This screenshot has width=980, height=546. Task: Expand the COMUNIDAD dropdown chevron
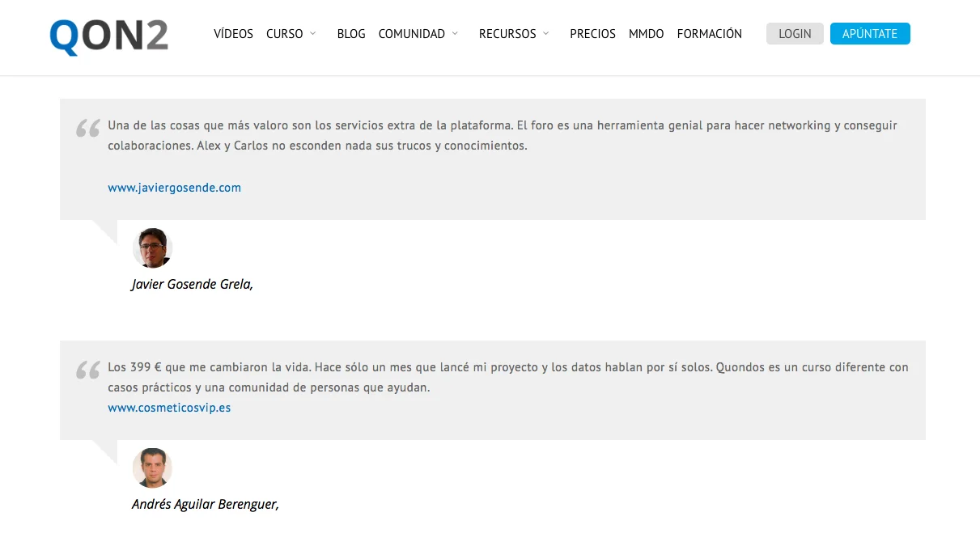tap(455, 34)
